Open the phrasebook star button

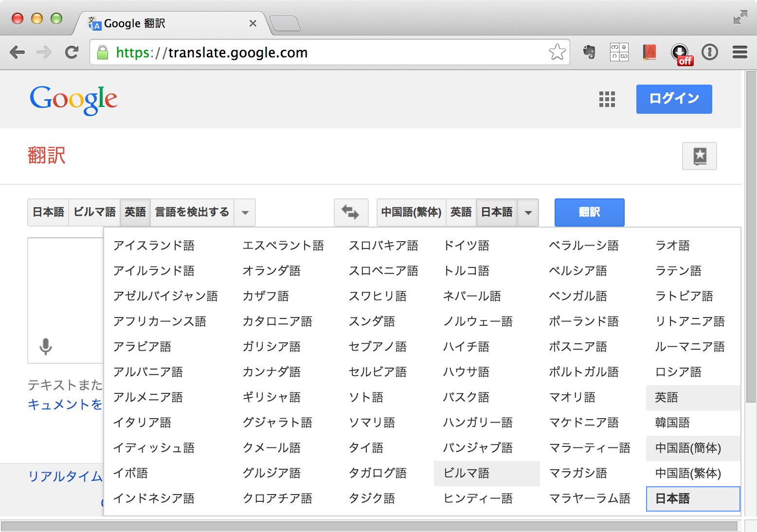pos(700,156)
